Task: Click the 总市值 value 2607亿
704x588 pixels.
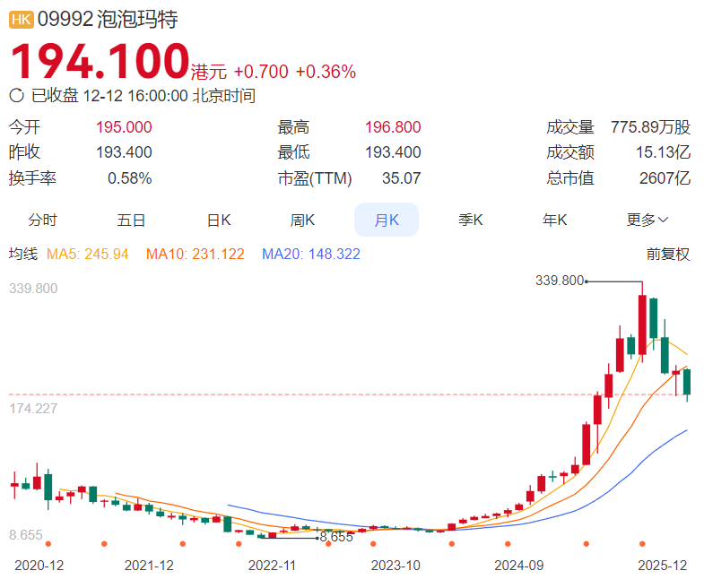Action: pos(665,178)
